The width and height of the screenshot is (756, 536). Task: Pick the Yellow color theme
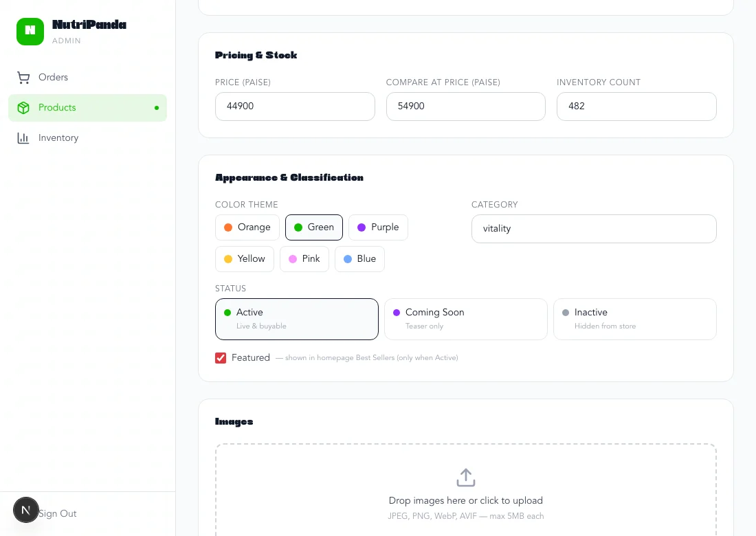[245, 259]
